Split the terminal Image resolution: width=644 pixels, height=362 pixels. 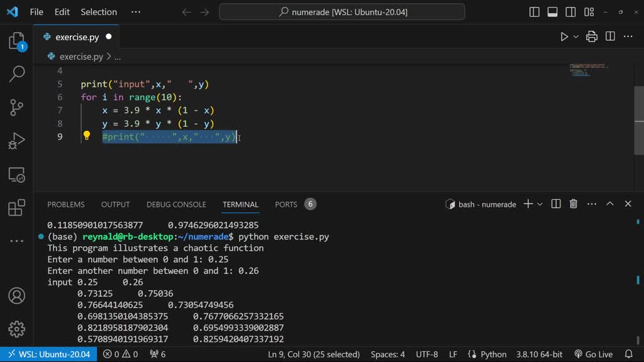coord(555,204)
